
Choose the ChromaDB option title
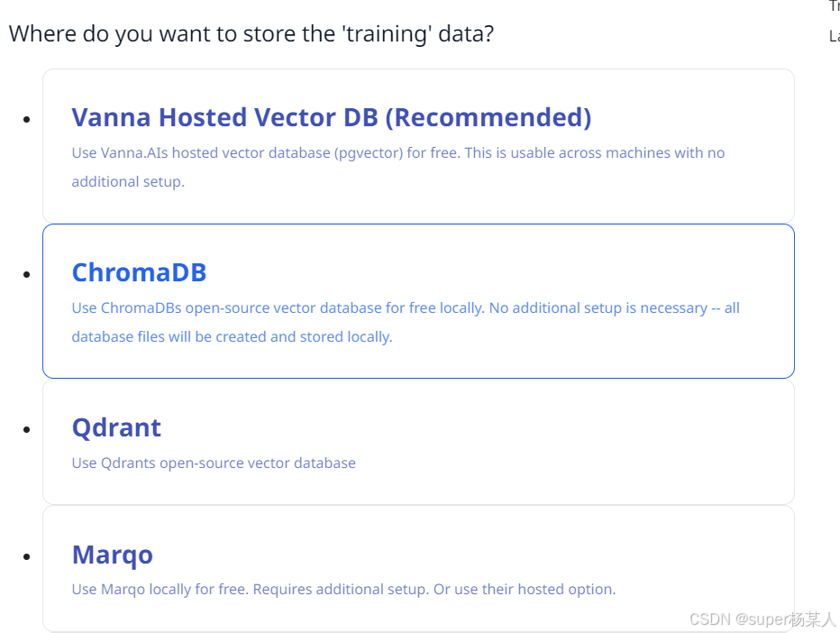[139, 272]
